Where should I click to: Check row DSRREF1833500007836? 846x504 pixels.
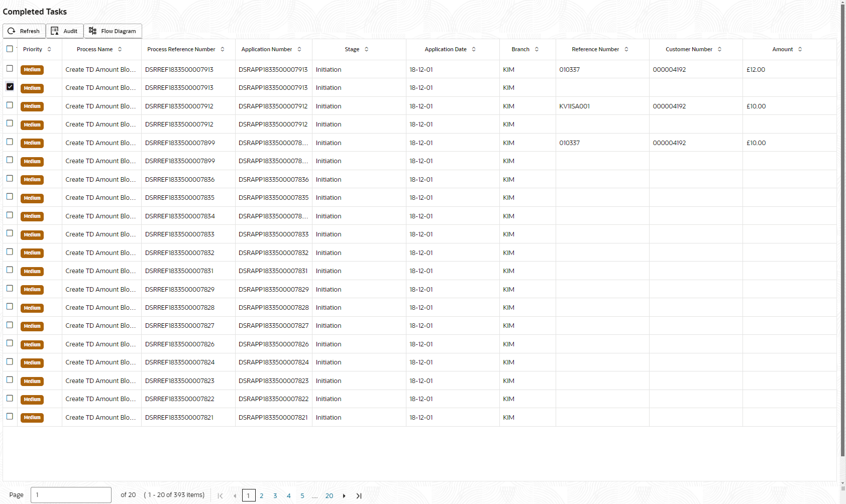(10, 178)
